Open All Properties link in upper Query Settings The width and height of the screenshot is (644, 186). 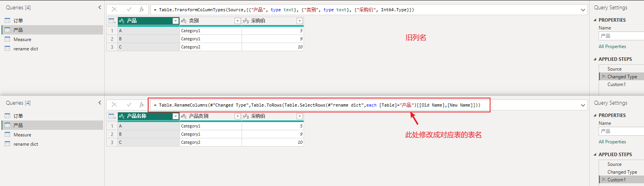click(x=612, y=46)
